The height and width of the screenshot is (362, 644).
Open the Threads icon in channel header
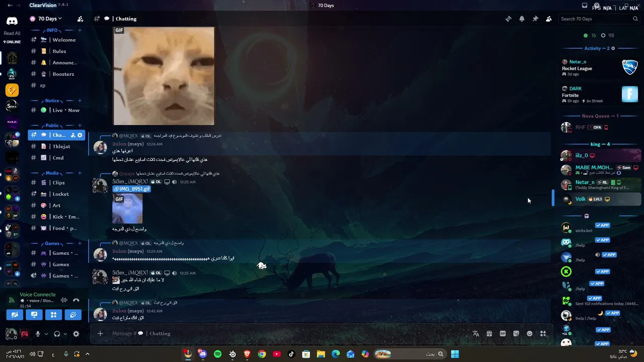pos(508,19)
